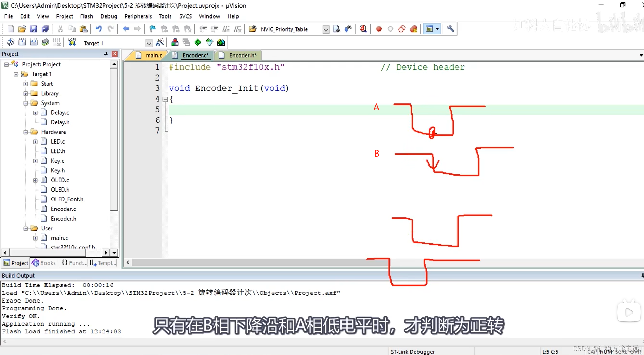Open the editor tab list dropdown
644x355 pixels.
641,55
